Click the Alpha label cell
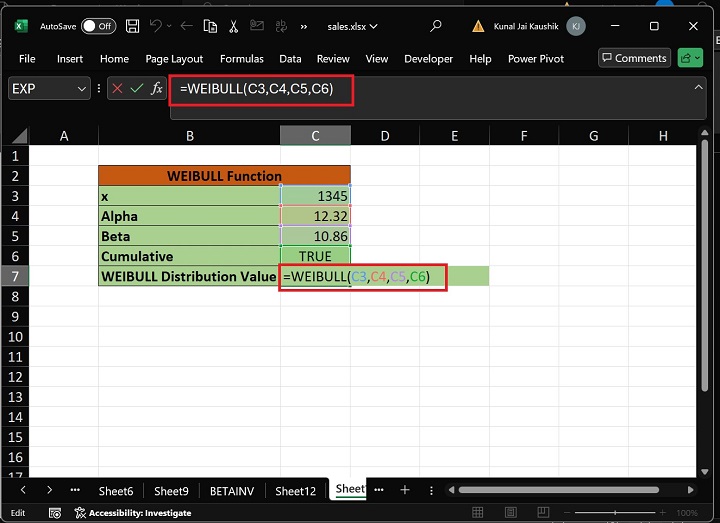The height and width of the screenshot is (523, 720). point(189,216)
